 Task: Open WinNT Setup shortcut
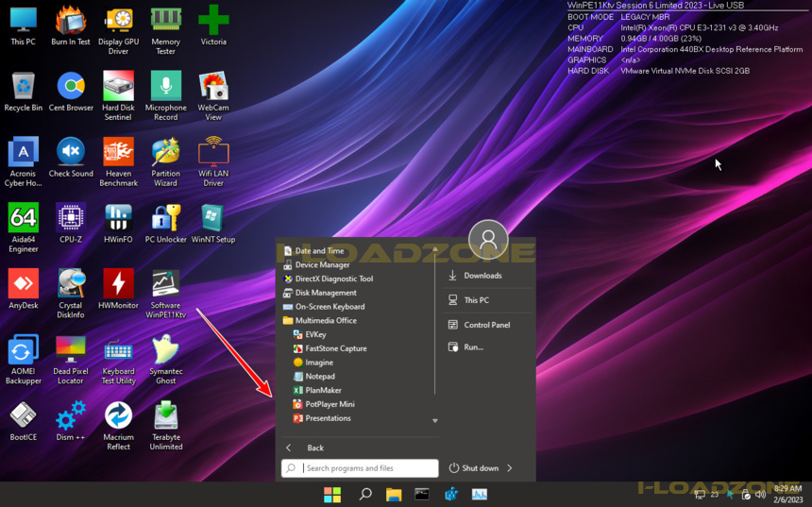pyautogui.click(x=213, y=224)
